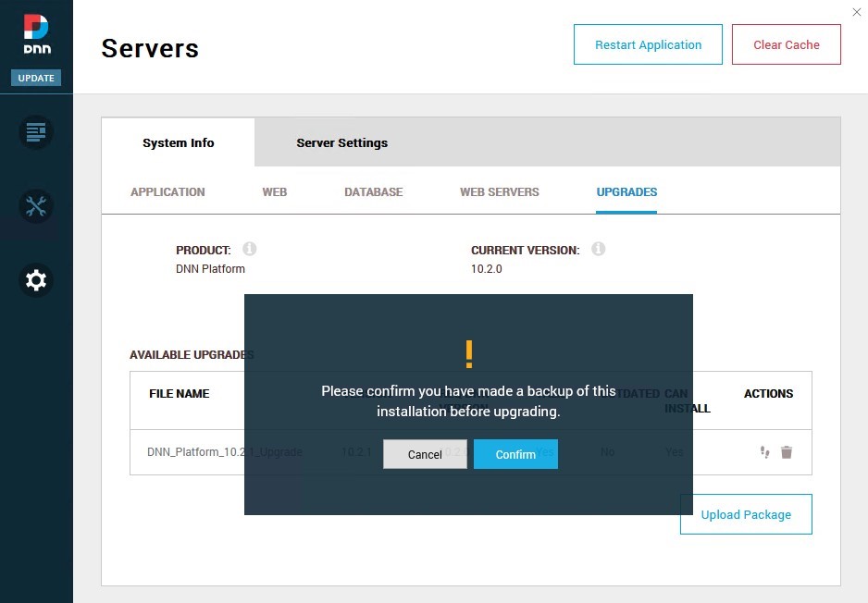This screenshot has height=603, width=868.
Task: Select the Web sub-tab
Action: 274,192
